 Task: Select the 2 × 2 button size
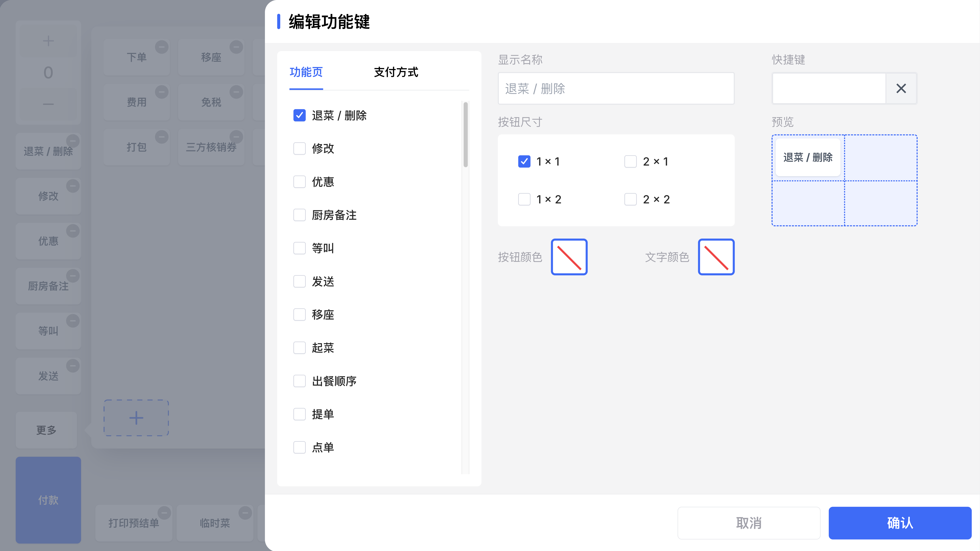click(x=630, y=199)
